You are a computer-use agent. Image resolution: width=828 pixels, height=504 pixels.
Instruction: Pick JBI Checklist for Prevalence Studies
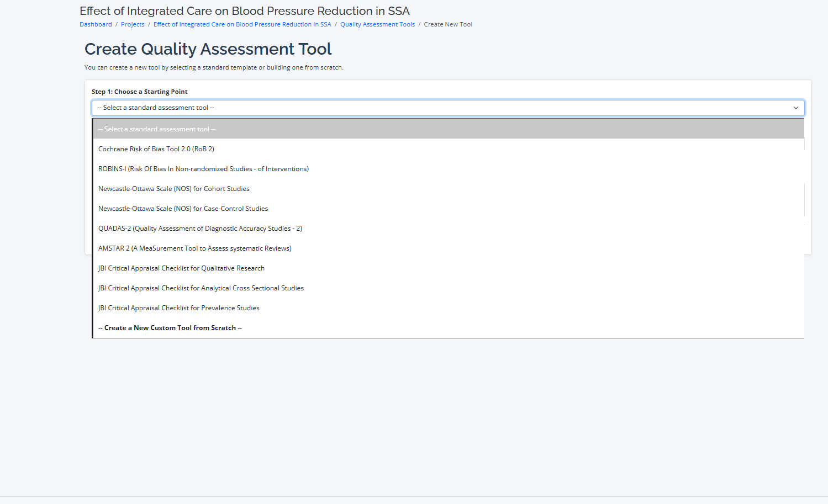click(x=178, y=308)
